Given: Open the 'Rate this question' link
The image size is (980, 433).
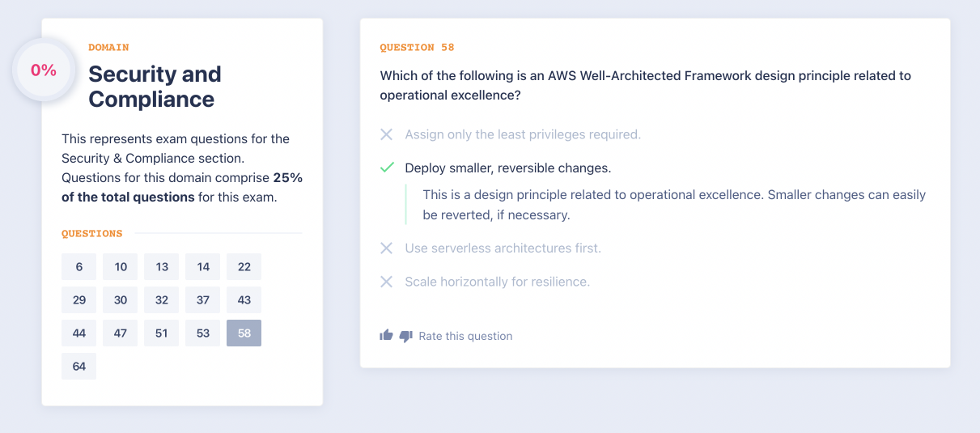Looking at the screenshot, I should [465, 336].
